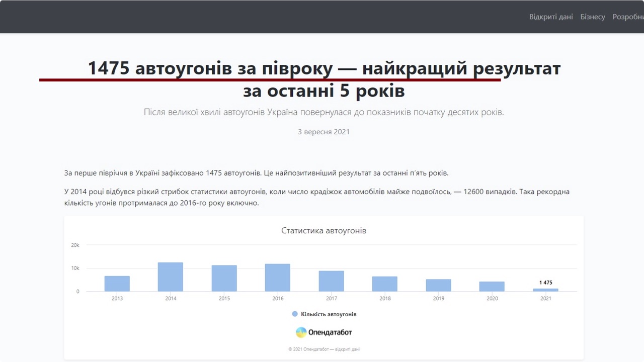Click the '1 475' data label above 2021
Image resolution: width=644 pixels, height=362 pixels.
click(546, 283)
